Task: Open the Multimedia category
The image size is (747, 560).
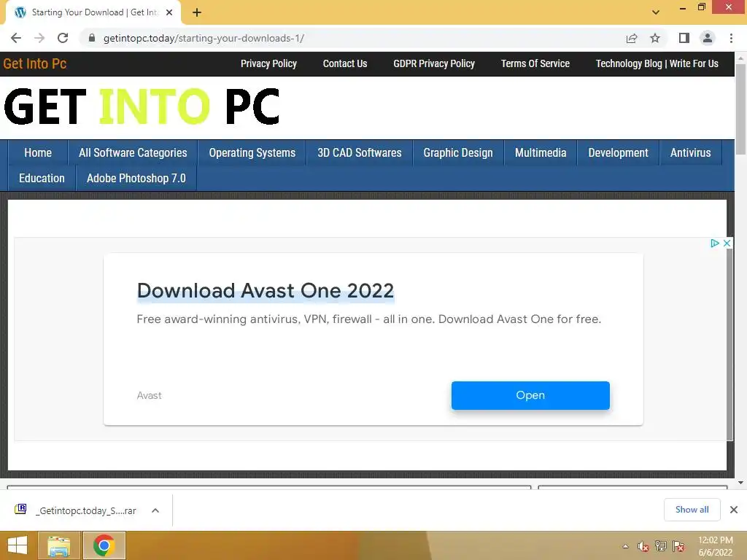Action: 541,153
